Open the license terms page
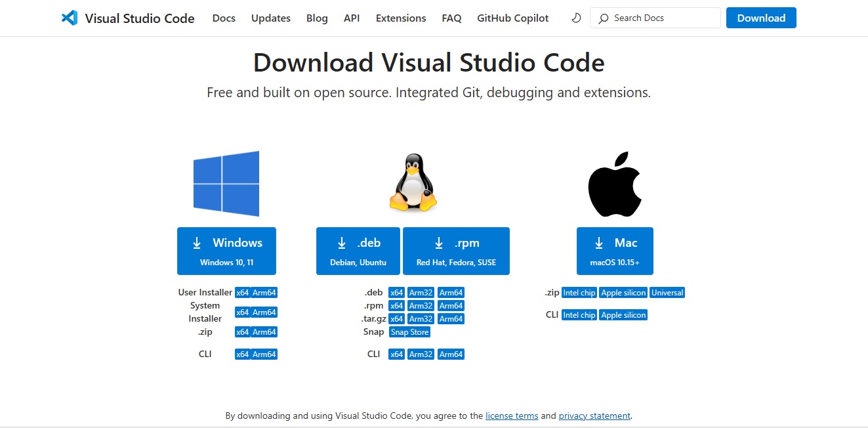The height and width of the screenshot is (428, 868). 512,416
